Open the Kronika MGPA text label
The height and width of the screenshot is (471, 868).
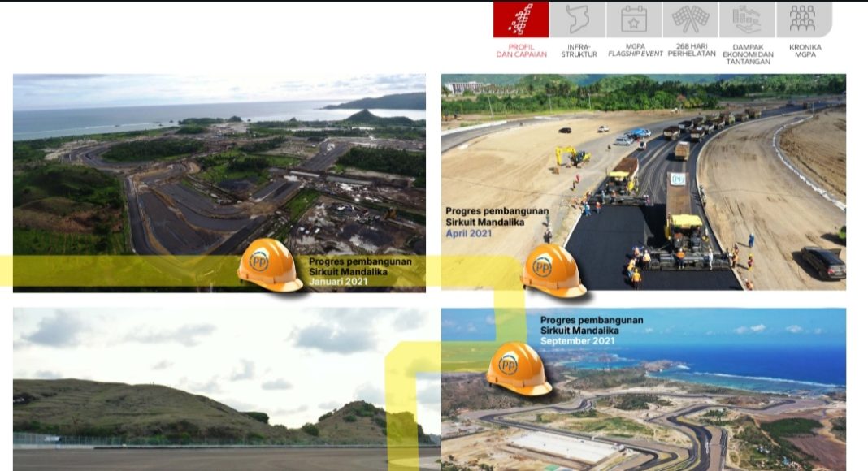[805, 51]
